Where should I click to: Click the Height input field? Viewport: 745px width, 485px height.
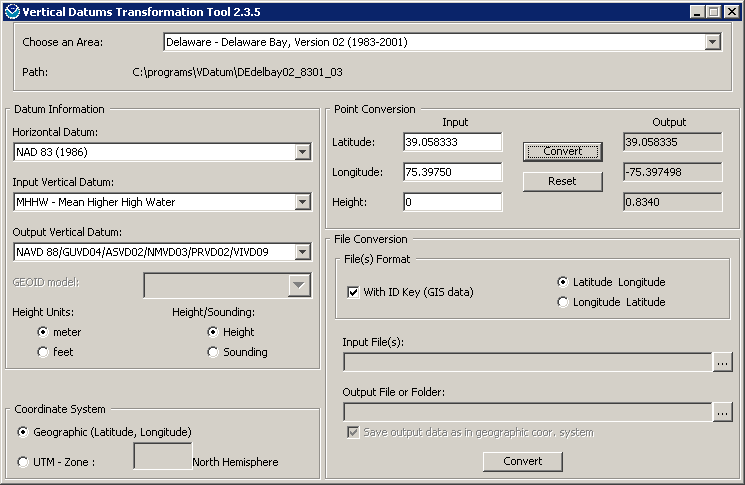(452, 202)
